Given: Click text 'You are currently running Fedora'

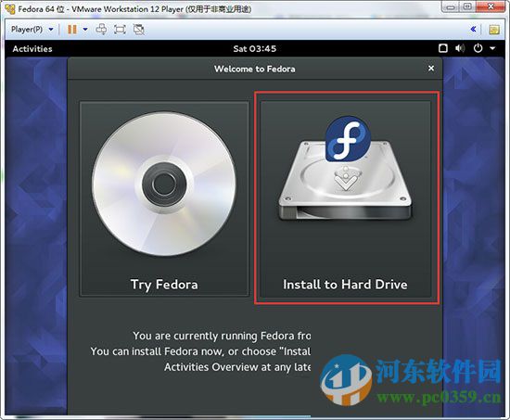Looking at the screenshot, I should (x=213, y=336).
